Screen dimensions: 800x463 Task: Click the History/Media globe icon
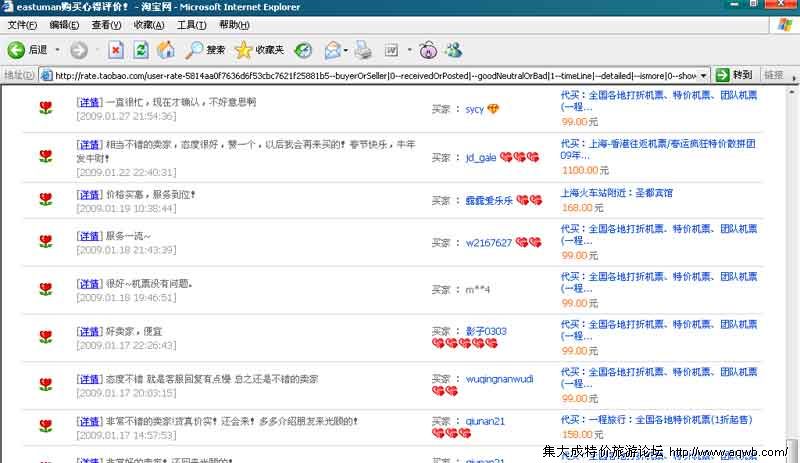(303, 50)
